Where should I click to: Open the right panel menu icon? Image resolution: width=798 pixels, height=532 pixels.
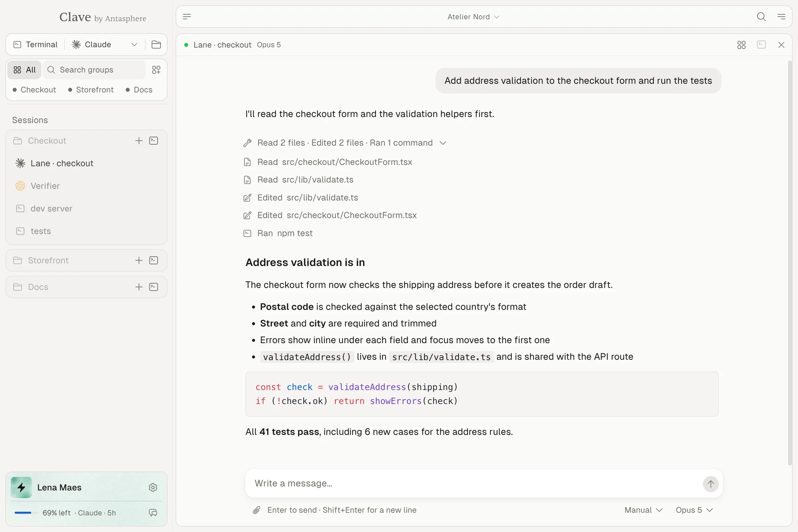pyautogui.click(x=781, y=17)
